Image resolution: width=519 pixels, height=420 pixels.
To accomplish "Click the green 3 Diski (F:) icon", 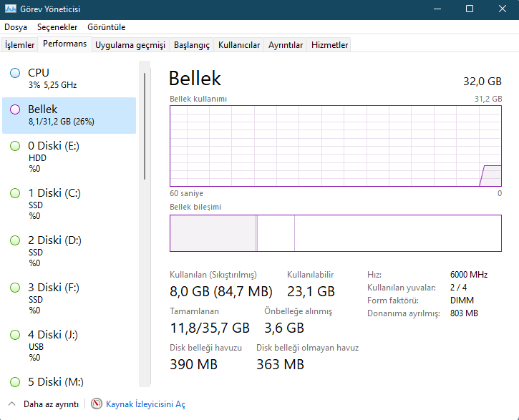I will (x=15, y=288).
